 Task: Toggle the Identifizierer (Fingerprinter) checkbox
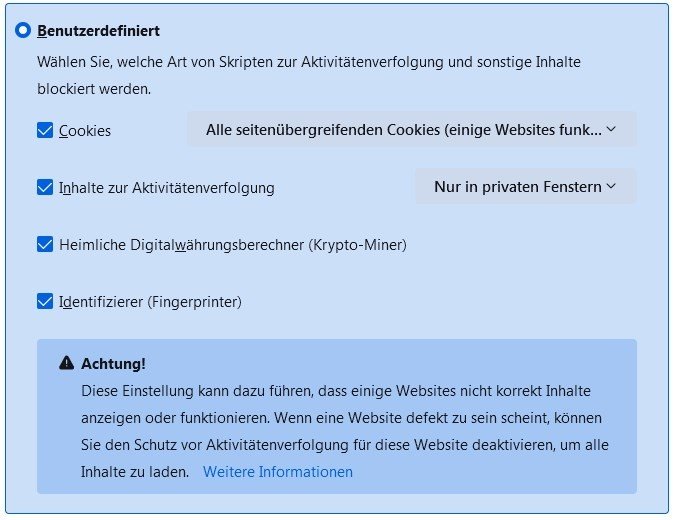coord(45,301)
